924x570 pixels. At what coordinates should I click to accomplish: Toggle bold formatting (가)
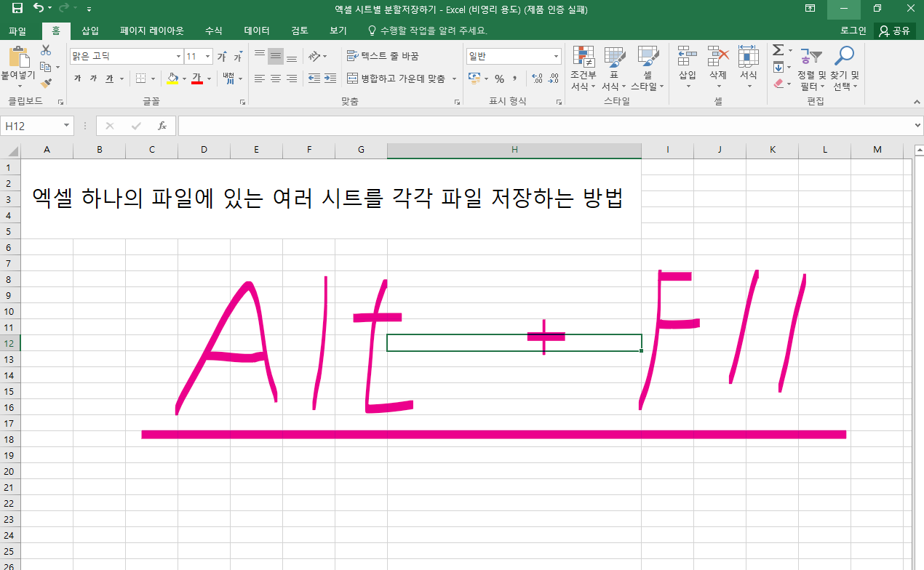(x=76, y=78)
